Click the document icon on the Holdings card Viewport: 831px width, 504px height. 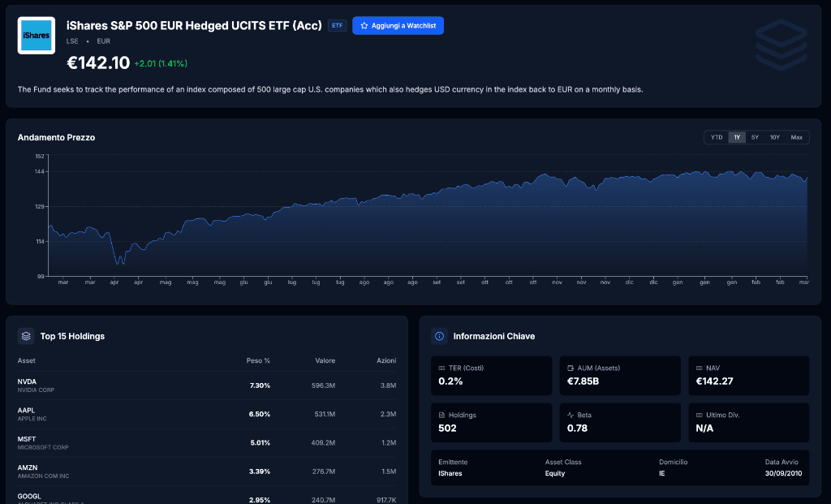pos(441,416)
